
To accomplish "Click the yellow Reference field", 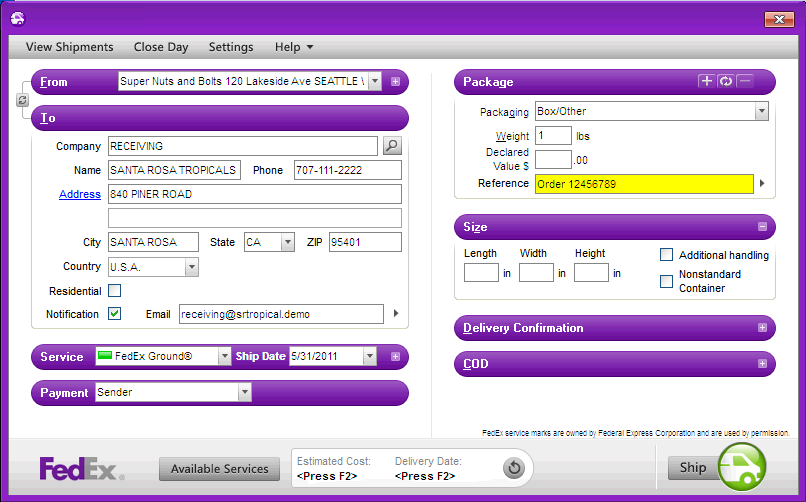I will coord(644,184).
